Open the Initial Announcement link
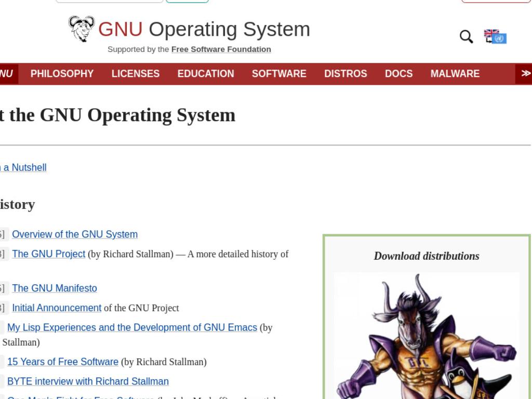 57,308
